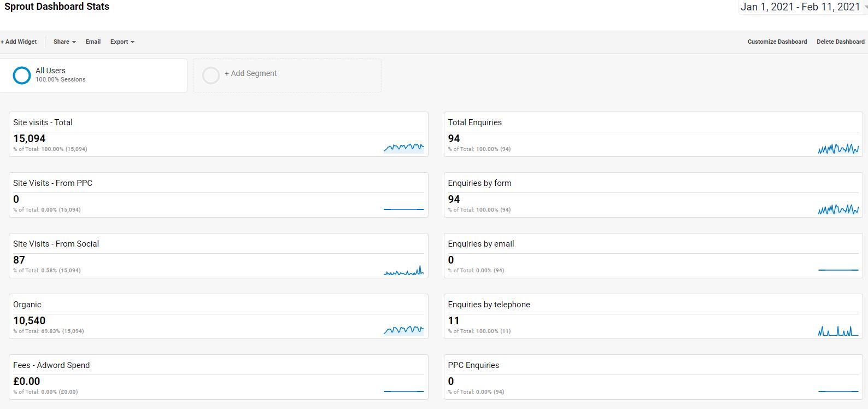Viewport: 868px width, 409px height.
Task: Click the Enquiries by email widget title
Action: 480,244
